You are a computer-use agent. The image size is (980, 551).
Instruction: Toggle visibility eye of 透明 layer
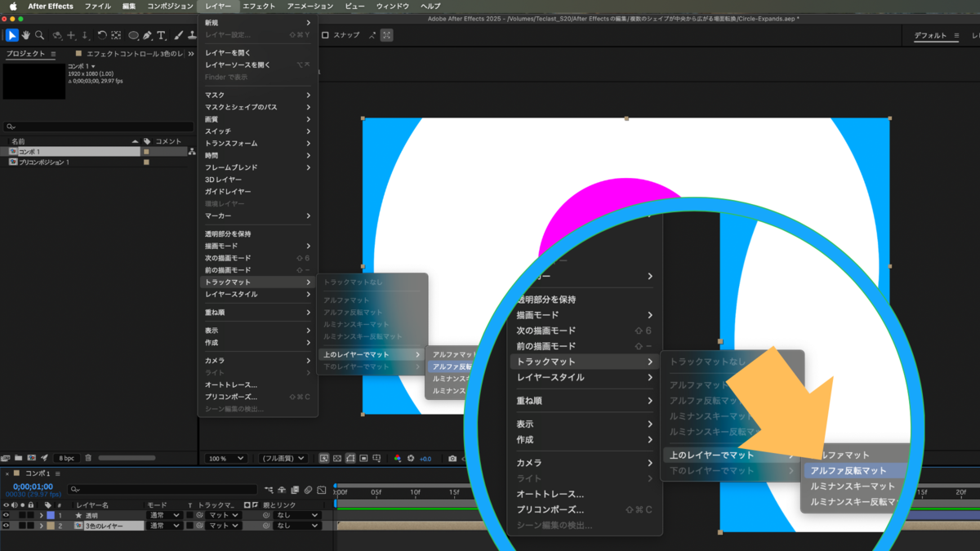[7, 515]
